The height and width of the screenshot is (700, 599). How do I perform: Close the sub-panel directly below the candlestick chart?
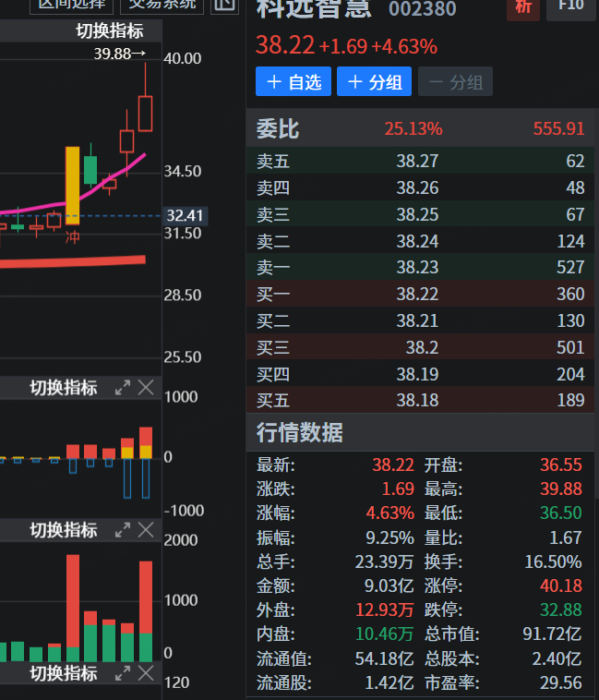(145, 388)
